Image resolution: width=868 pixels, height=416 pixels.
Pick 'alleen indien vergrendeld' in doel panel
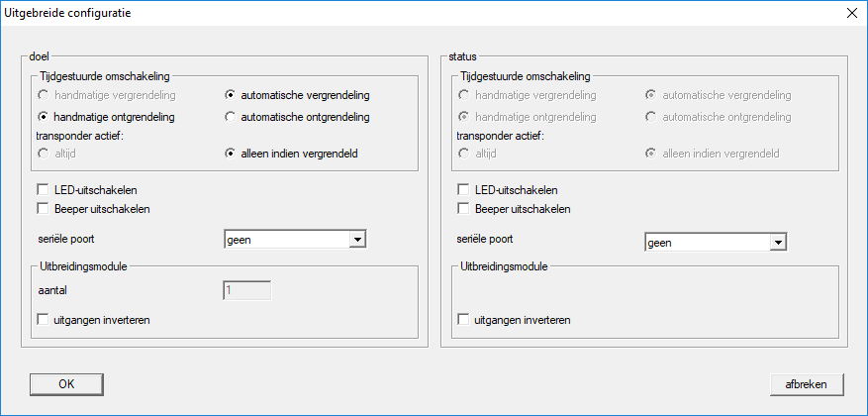point(231,154)
